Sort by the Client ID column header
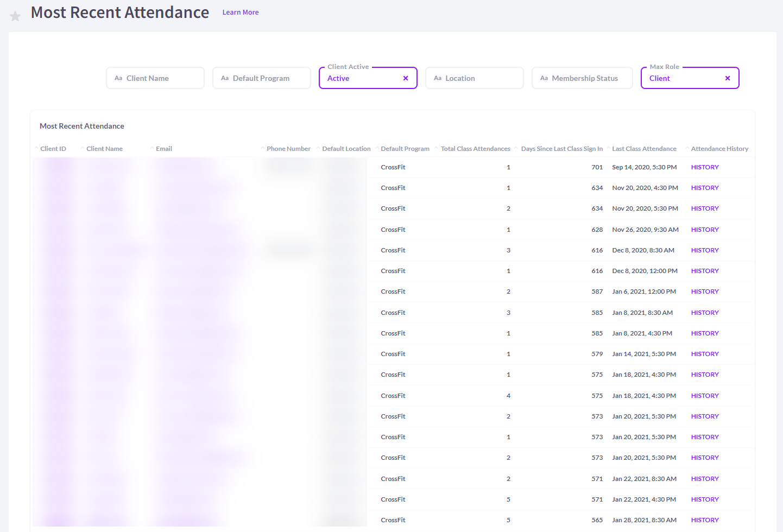 [53, 149]
